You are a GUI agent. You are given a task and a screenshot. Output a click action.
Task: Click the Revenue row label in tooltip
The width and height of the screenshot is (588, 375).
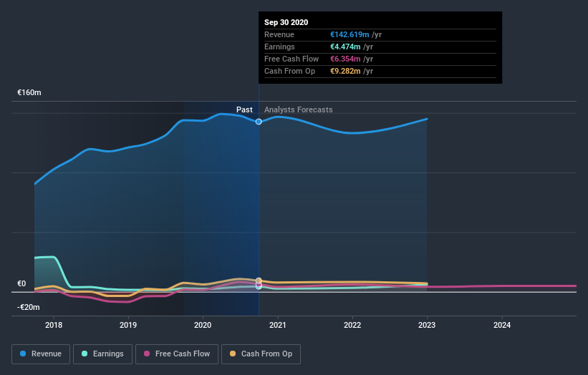[x=279, y=34]
